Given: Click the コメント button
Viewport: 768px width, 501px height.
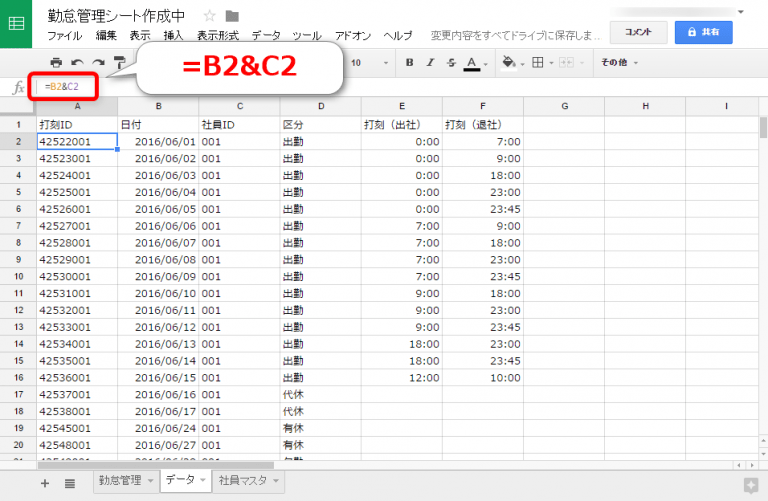Looking at the screenshot, I should [638, 32].
